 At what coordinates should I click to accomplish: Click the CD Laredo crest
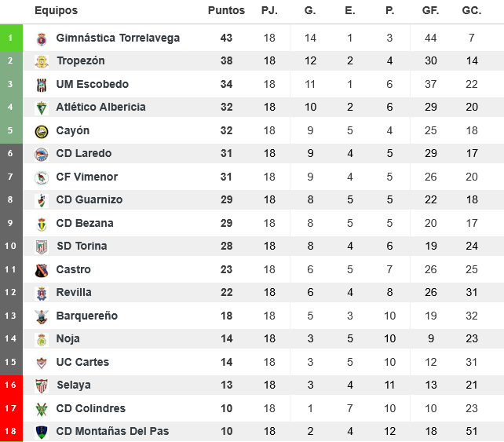tap(42, 154)
